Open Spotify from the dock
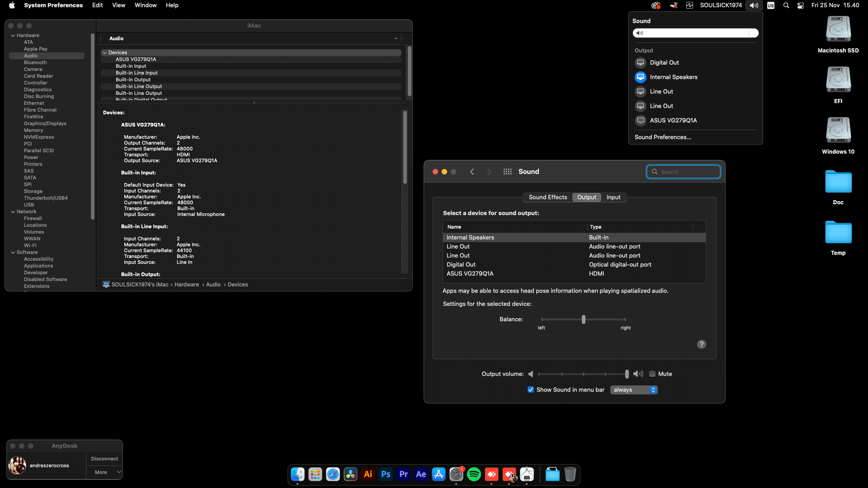 (x=474, y=474)
